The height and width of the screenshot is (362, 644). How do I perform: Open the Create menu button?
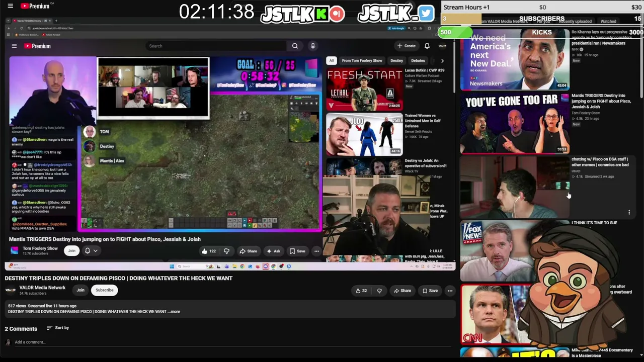coord(407,46)
